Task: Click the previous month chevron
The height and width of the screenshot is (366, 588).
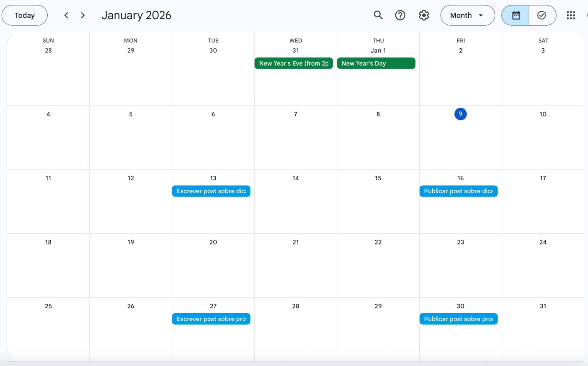Action: point(66,15)
